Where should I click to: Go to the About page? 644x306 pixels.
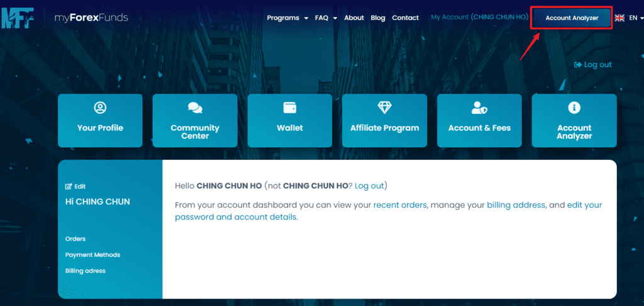point(354,18)
